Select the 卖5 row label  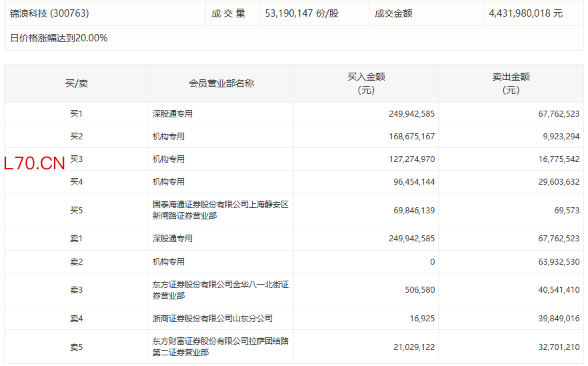[76, 347]
